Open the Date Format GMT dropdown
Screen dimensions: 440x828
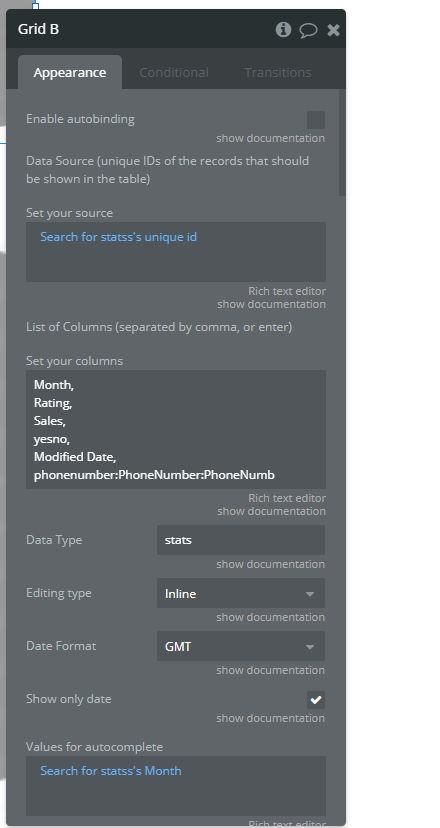pos(241,646)
